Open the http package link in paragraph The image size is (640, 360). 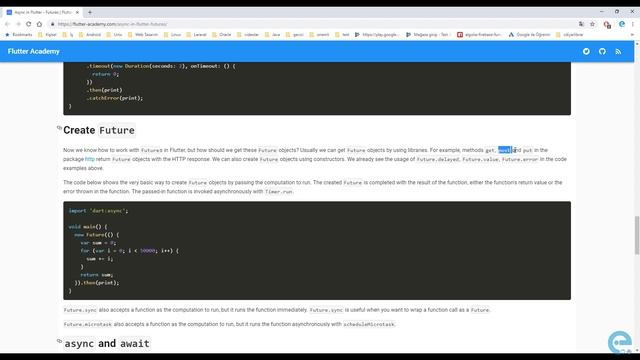click(x=89, y=159)
